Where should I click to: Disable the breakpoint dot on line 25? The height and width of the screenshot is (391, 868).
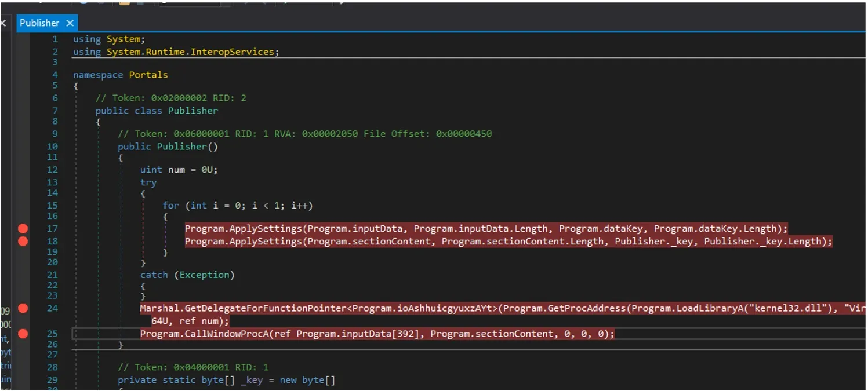[23, 334]
